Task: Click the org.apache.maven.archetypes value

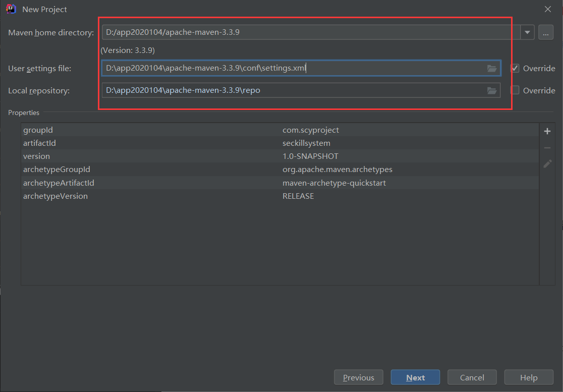Action: (x=337, y=170)
